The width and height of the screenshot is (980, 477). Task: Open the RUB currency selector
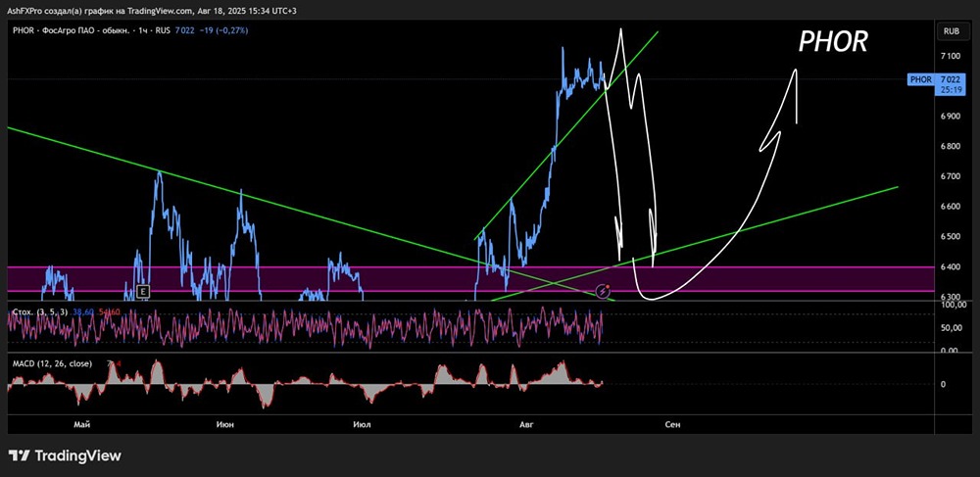[x=951, y=30]
